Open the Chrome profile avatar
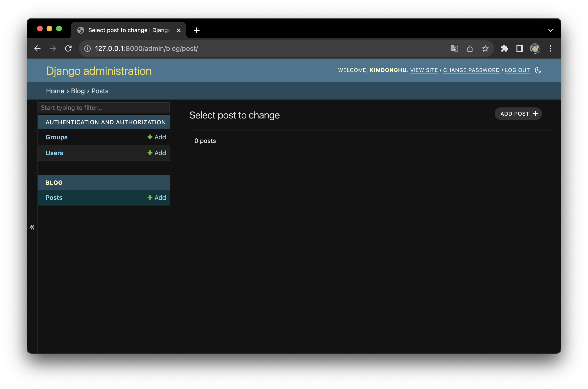This screenshot has width=588, height=389. coord(535,48)
